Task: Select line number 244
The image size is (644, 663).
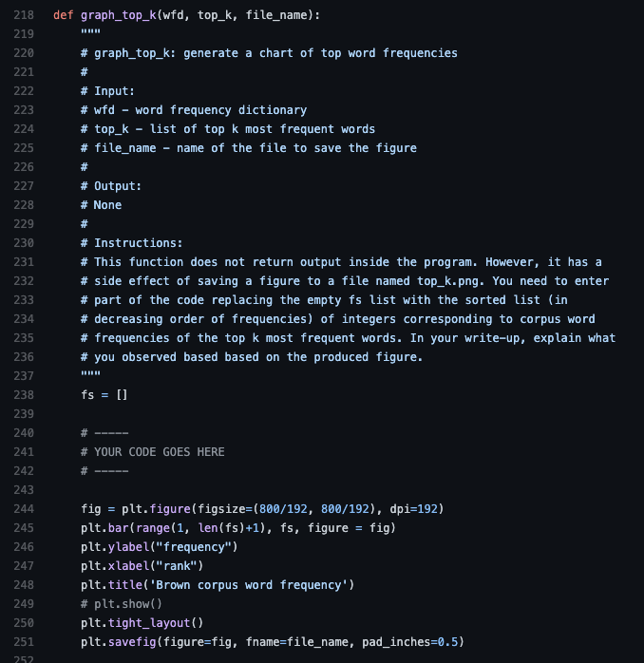Action: pos(24,509)
